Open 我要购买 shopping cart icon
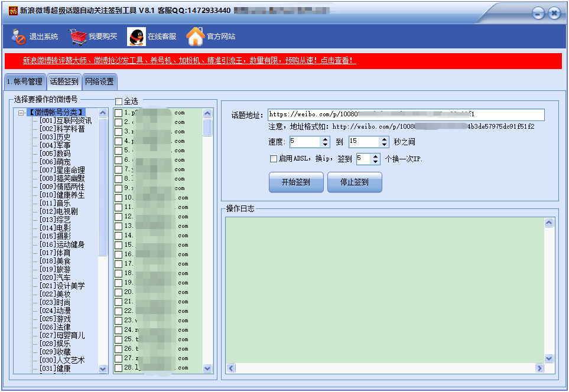This screenshot has height=392, width=569. [x=77, y=37]
